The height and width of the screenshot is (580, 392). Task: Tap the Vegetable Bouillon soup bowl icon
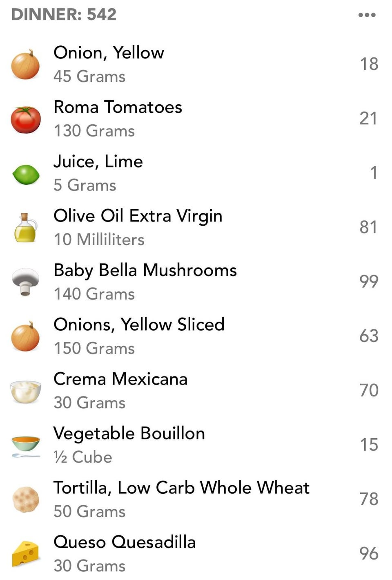[25, 446]
